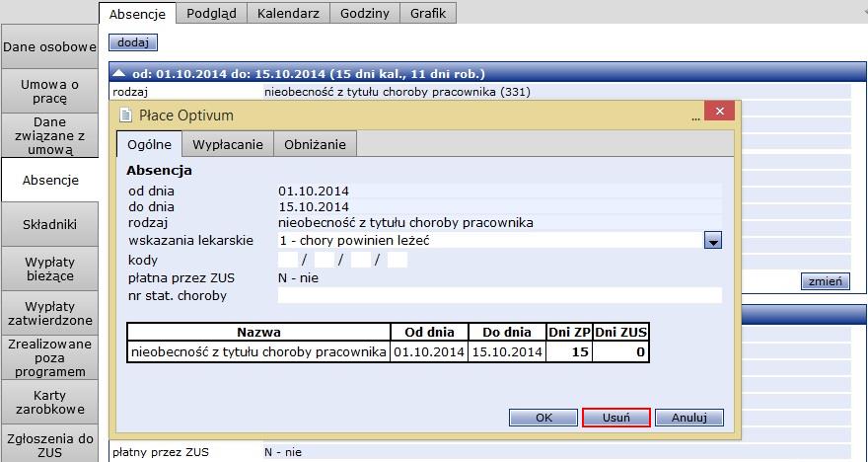The width and height of the screenshot is (868, 462).
Task: Open Zrealizowane poza programem section
Action: pyautogui.click(x=49, y=357)
